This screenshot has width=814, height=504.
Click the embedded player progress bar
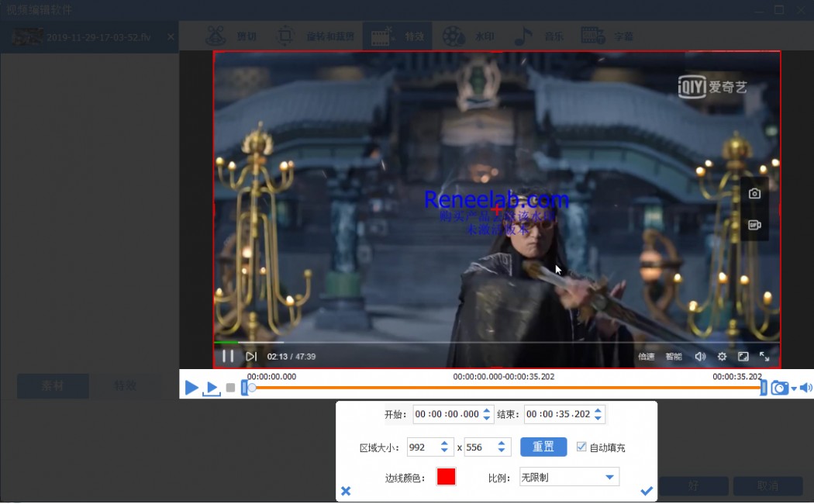[497, 343]
